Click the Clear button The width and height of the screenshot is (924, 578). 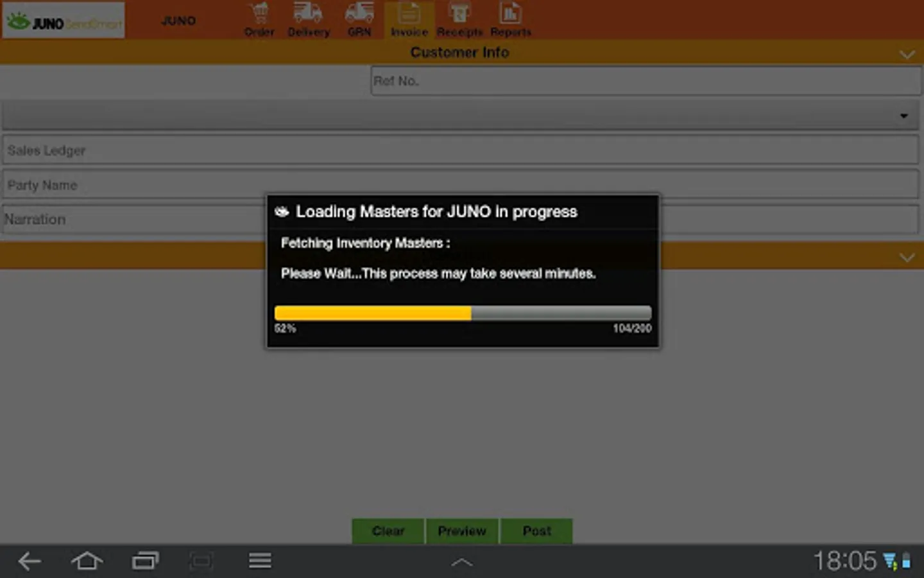pos(388,531)
